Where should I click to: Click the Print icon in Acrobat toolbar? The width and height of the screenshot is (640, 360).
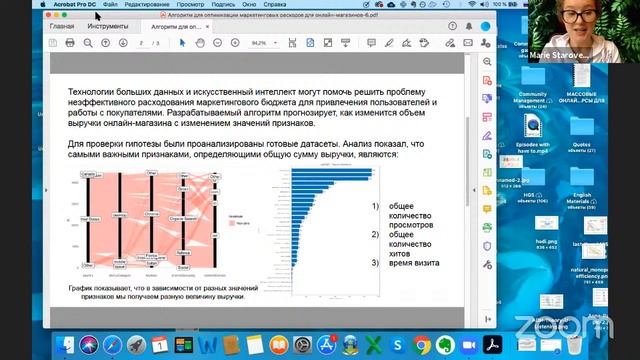[70, 43]
